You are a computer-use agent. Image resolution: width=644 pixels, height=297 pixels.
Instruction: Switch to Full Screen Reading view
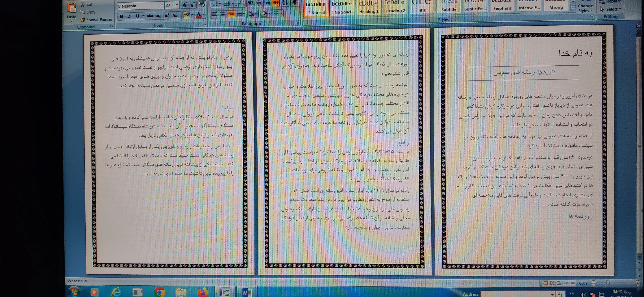click(552, 283)
